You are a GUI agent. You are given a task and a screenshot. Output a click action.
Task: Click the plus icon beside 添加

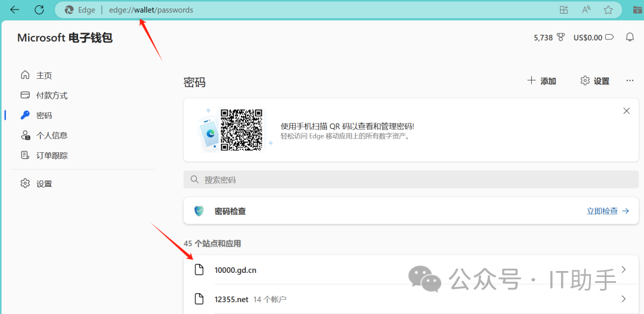point(531,81)
